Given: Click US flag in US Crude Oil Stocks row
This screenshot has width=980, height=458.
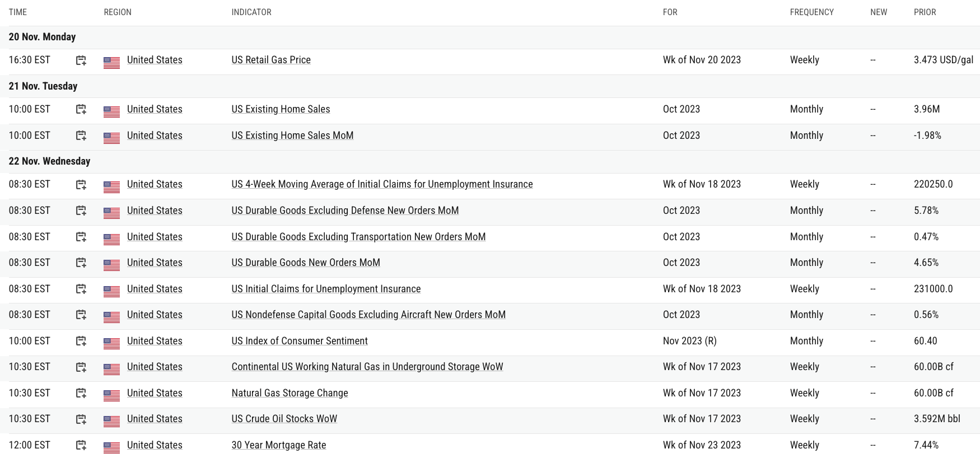Looking at the screenshot, I should coord(112,422).
